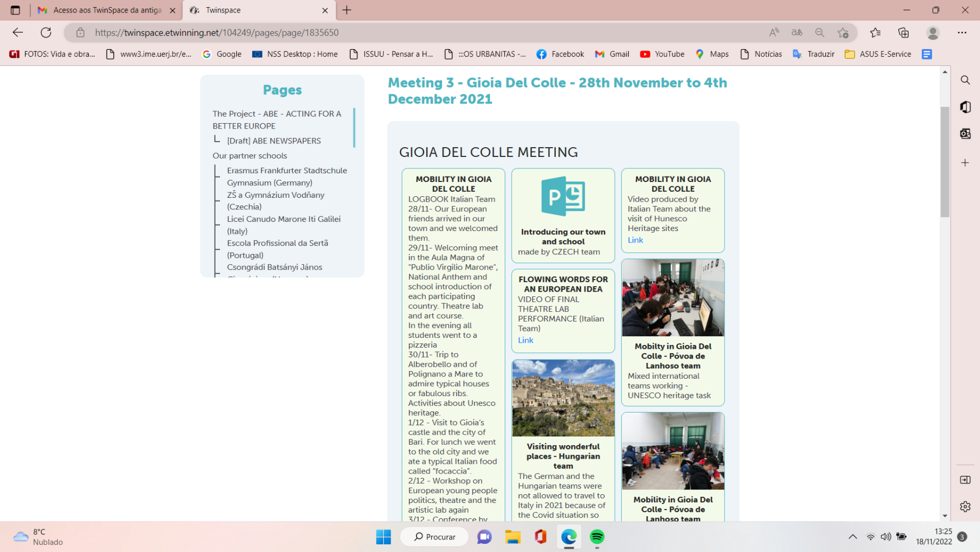Viewport: 980px width, 552px height.
Task: Click the Wi-Fi icon in system tray
Action: coord(871,537)
